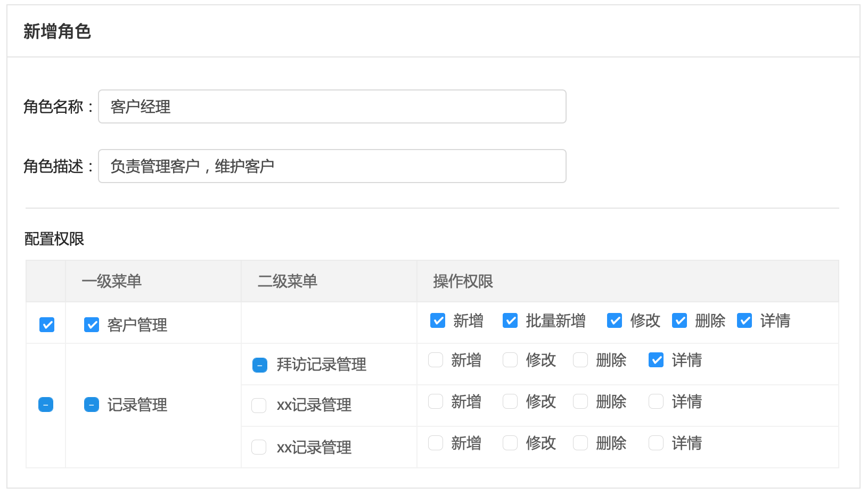Check 修改 for 拜访记录管理
This screenshot has width=868, height=495.
(x=510, y=360)
